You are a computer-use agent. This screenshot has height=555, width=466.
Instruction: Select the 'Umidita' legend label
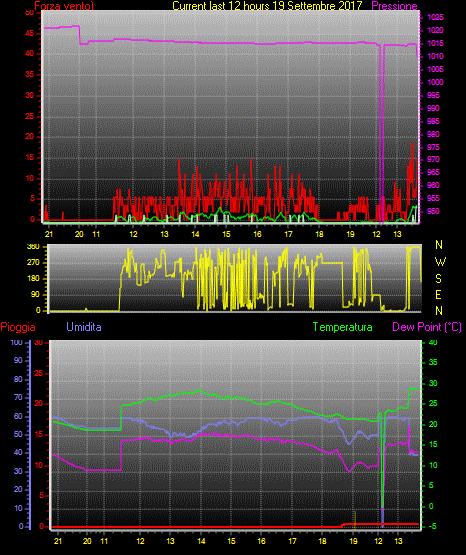(x=84, y=327)
